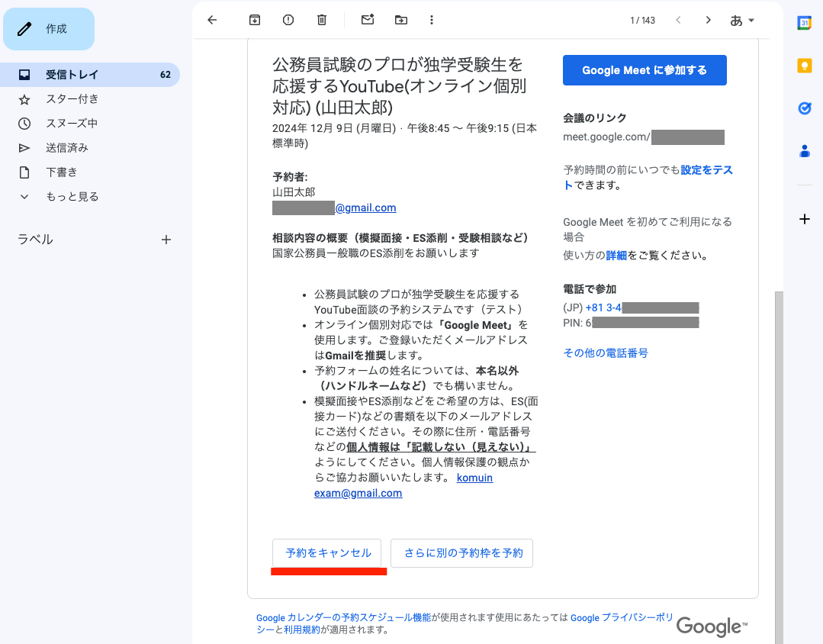Open Google カレンダーの予約スケジュール機能 link
The width and height of the screenshot is (823, 644).
(x=343, y=618)
